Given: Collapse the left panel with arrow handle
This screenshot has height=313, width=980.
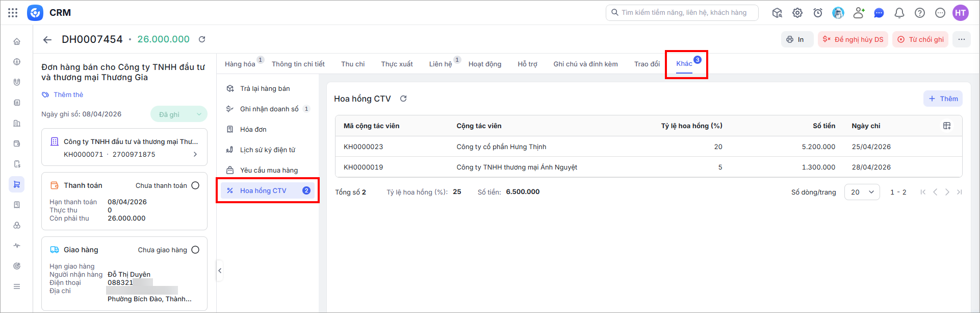Looking at the screenshot, I should click(x=220, y=271).
